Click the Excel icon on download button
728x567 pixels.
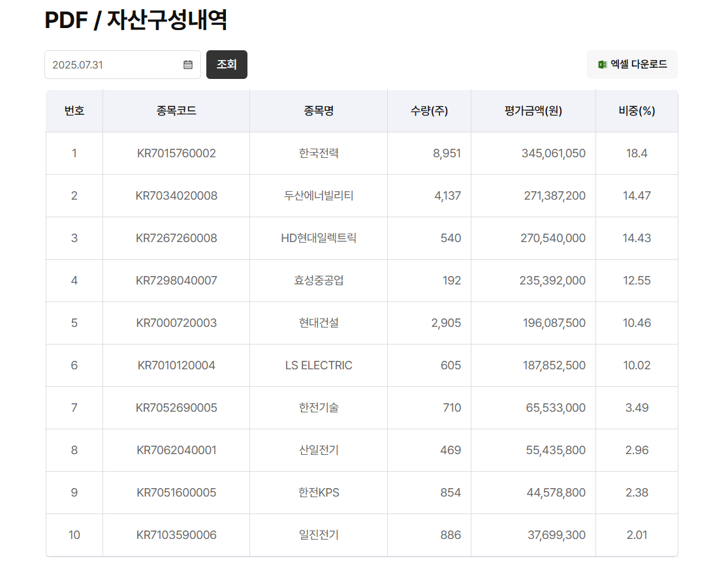click(x=602, y=65)
